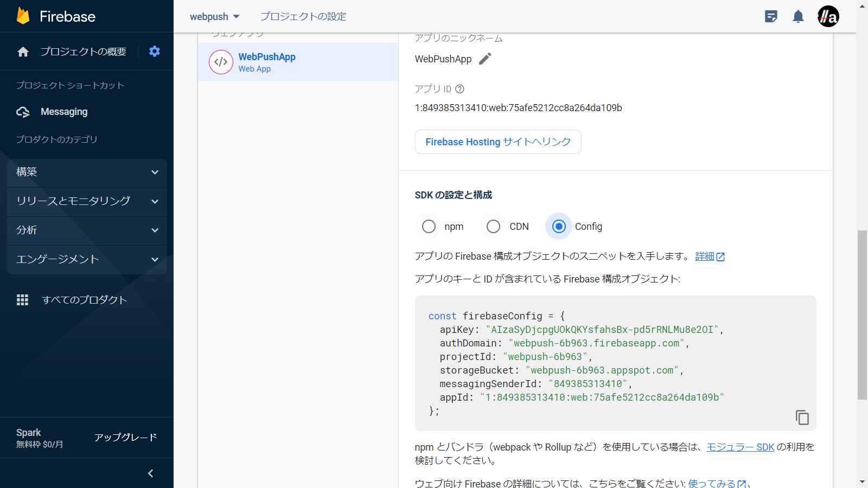
Task: Collapse the sidebar with bottom arrow
Action: 151,473
